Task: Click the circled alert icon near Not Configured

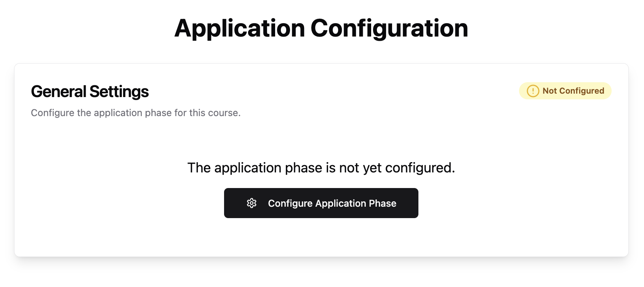Action: tap(533, 91)
